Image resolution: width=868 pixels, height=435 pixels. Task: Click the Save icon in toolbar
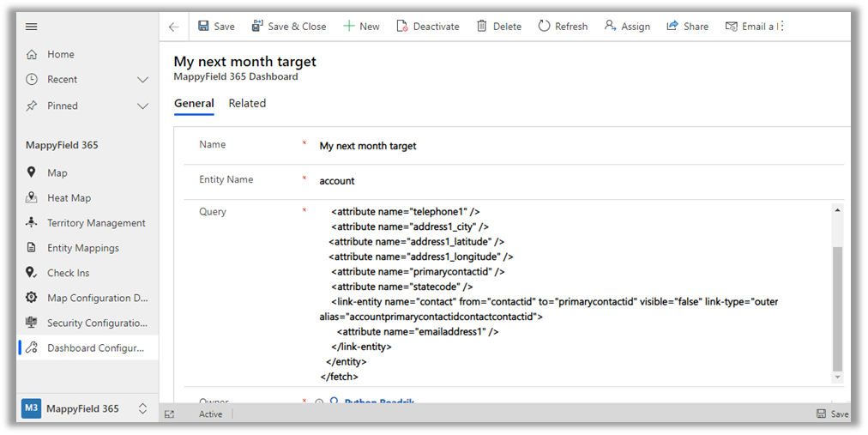coord(204,27)
